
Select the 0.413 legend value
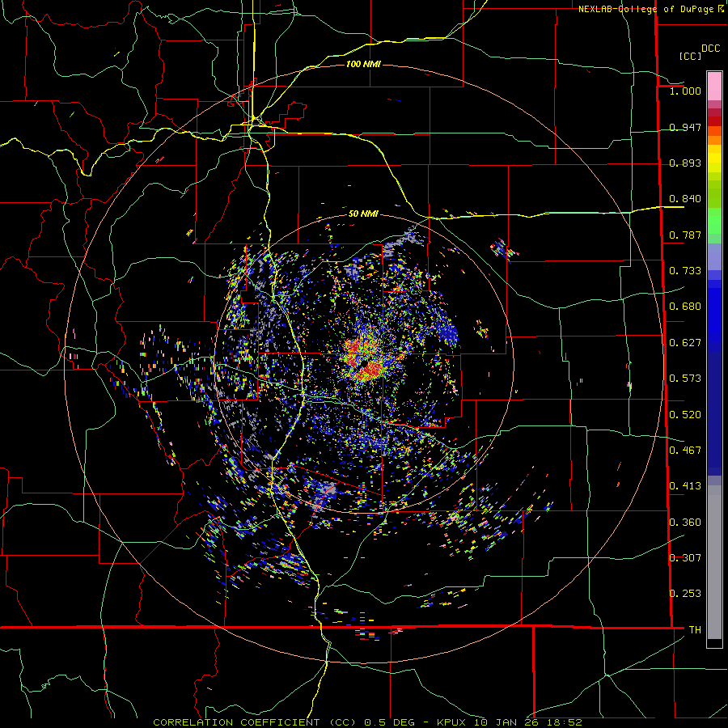[685, 486]
